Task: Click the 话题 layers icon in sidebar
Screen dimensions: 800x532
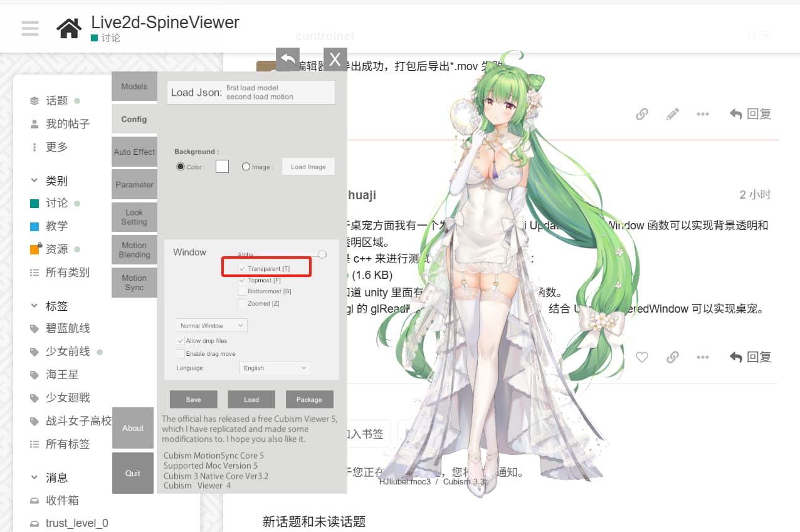Action: (34, 101)
